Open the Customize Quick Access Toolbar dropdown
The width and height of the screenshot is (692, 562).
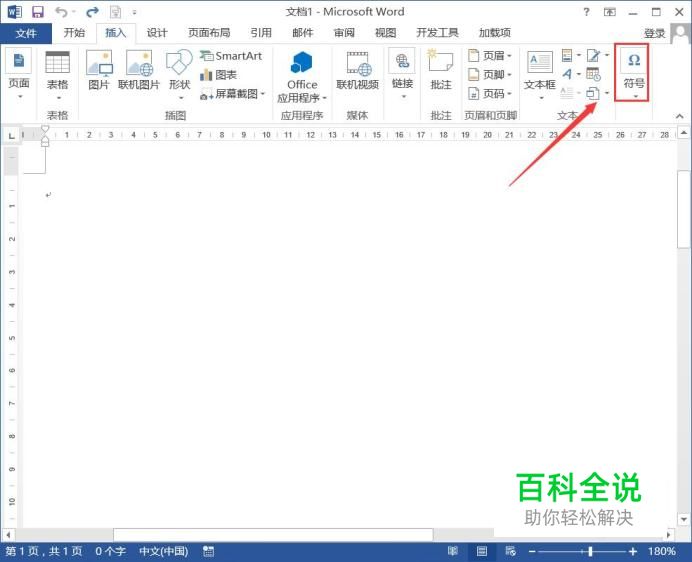point(134,12)
